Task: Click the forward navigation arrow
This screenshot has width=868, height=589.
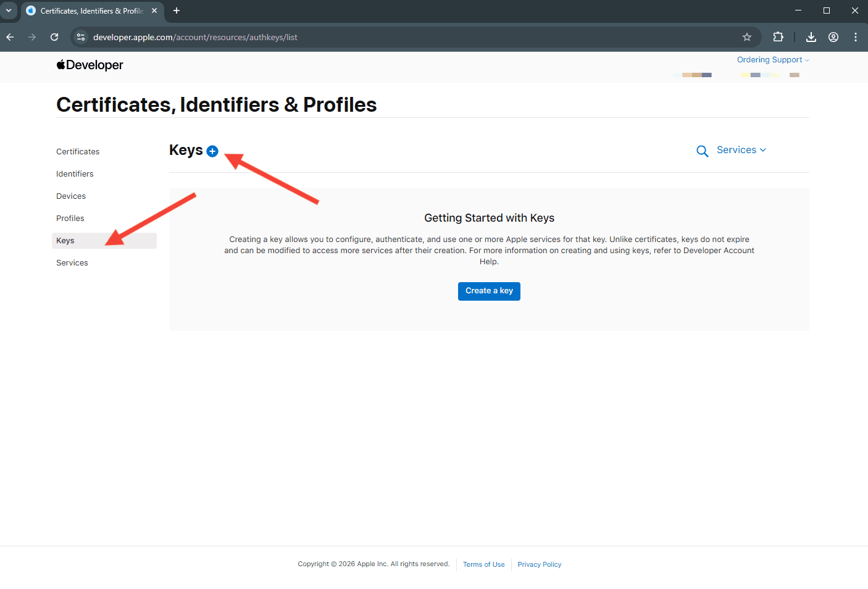Action: [32, 37]
